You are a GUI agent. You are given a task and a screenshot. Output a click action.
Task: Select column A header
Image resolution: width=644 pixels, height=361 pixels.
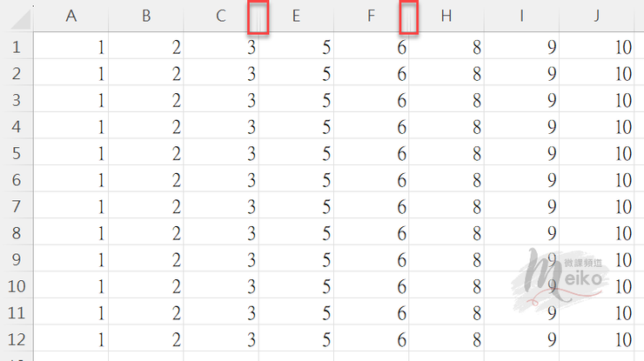[x=71, y=16]
